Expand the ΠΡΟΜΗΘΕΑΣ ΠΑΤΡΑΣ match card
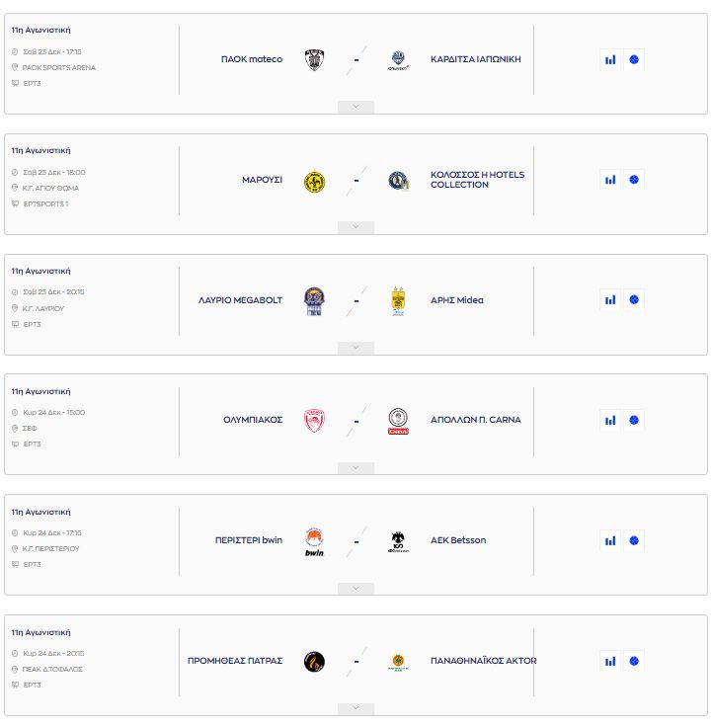 click(356, 708)
